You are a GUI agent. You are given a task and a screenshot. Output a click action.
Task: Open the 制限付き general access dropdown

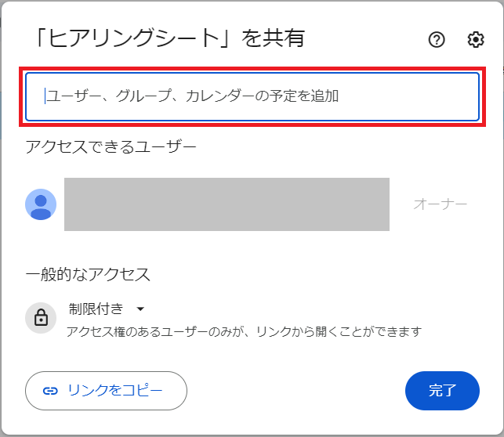97,309
